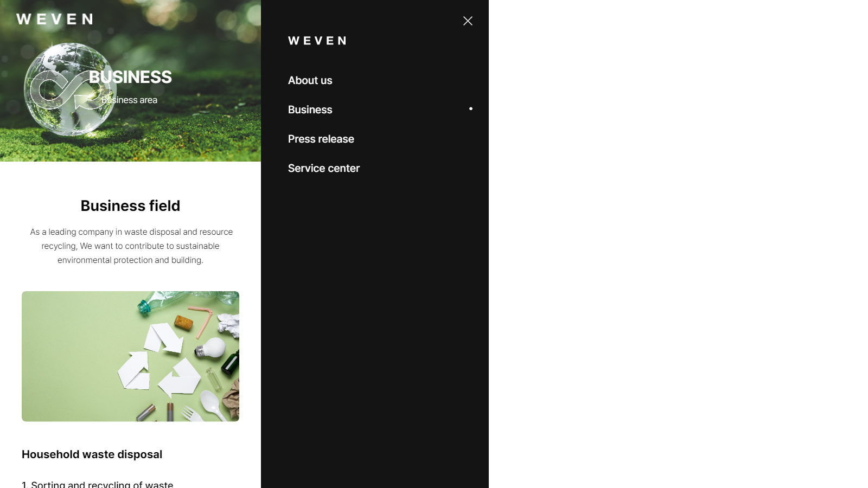Click the BUSINESS hero banner title
The width and height of the screenshot is (868, 488).
pyautogui.click(x=130, y=77)
